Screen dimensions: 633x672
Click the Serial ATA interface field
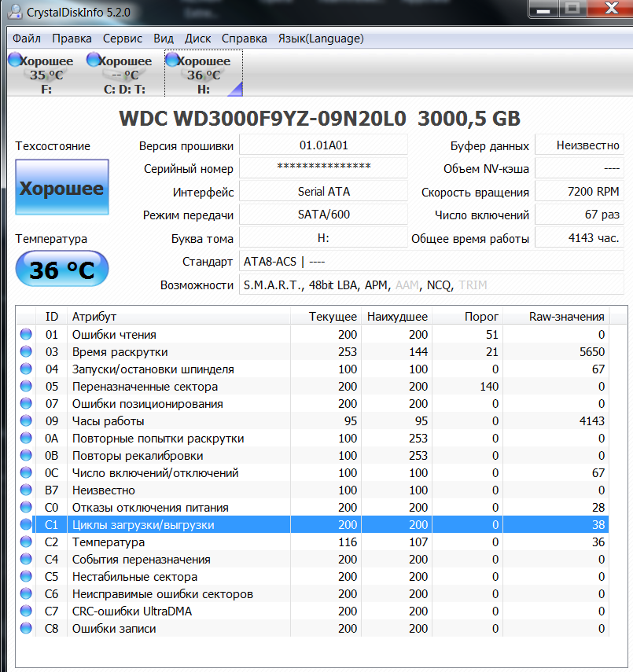[x=323, y=191]
